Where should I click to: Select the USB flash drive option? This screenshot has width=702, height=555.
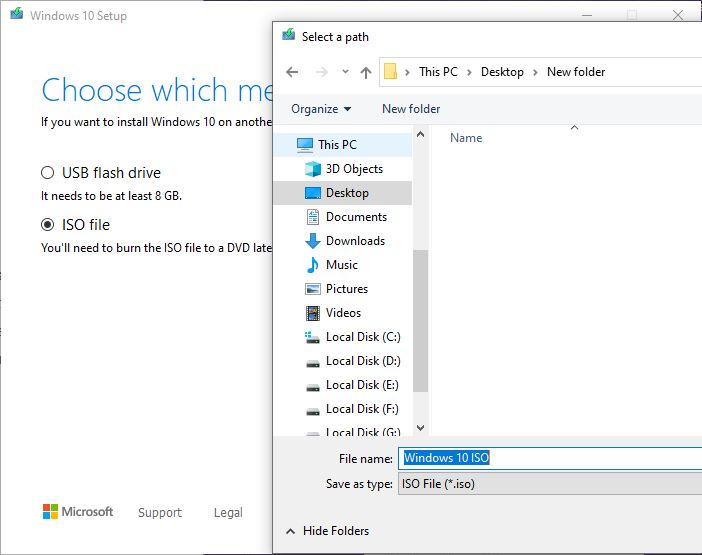click(x=48, y=173)
